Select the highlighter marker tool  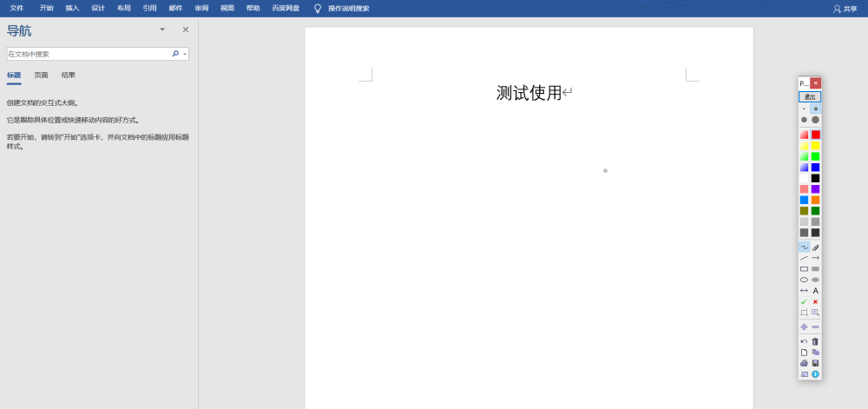[815, 247]
